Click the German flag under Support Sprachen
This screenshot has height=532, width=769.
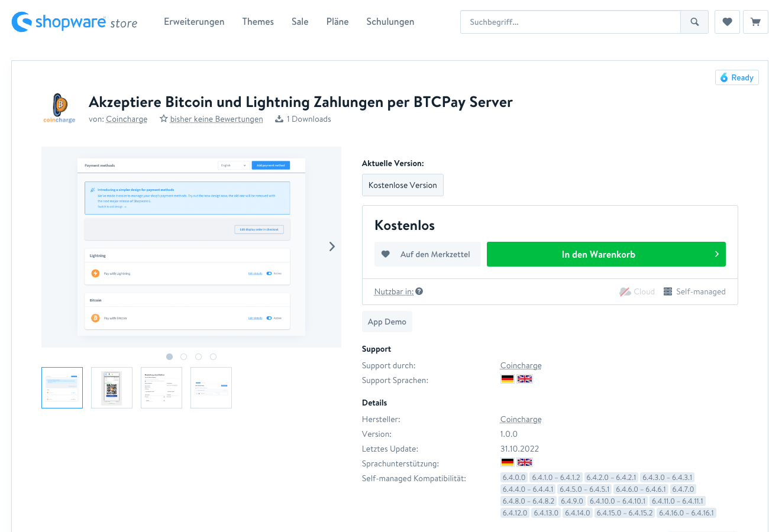508,379
